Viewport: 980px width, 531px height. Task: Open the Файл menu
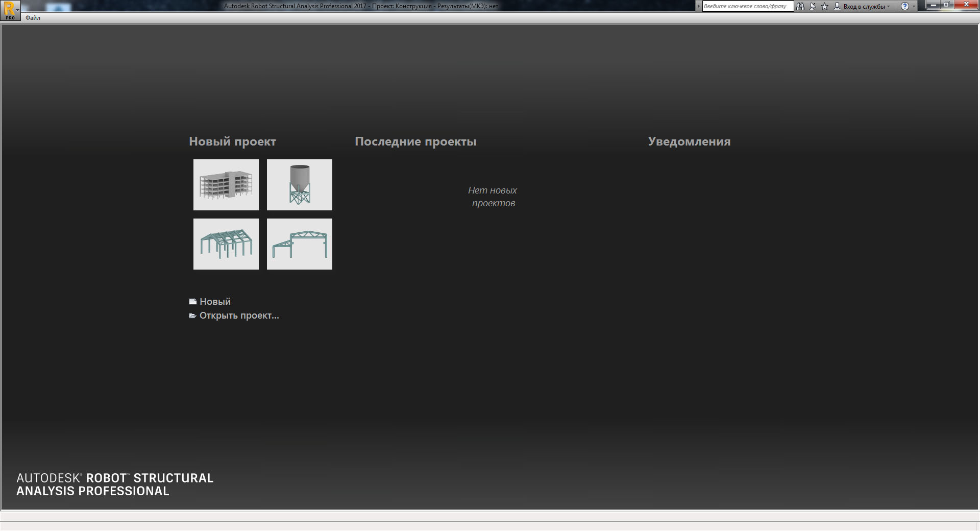(33, 18)
